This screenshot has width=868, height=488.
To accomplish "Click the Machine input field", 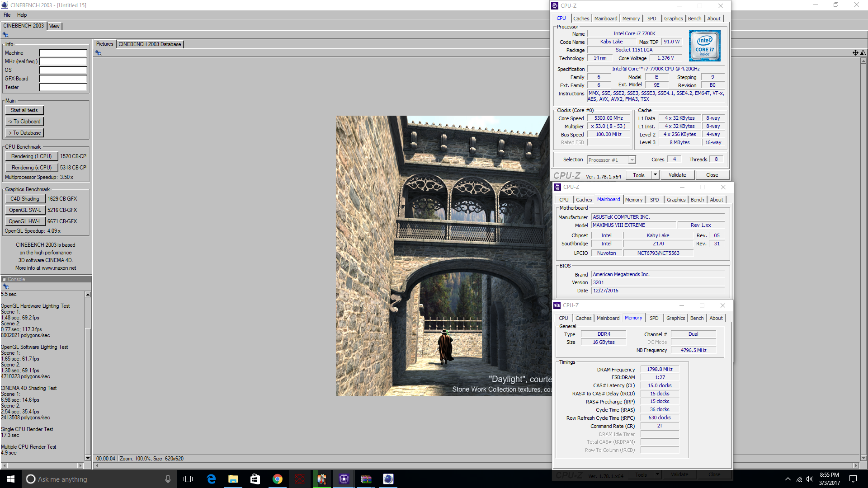I will [x=63, y=53].
